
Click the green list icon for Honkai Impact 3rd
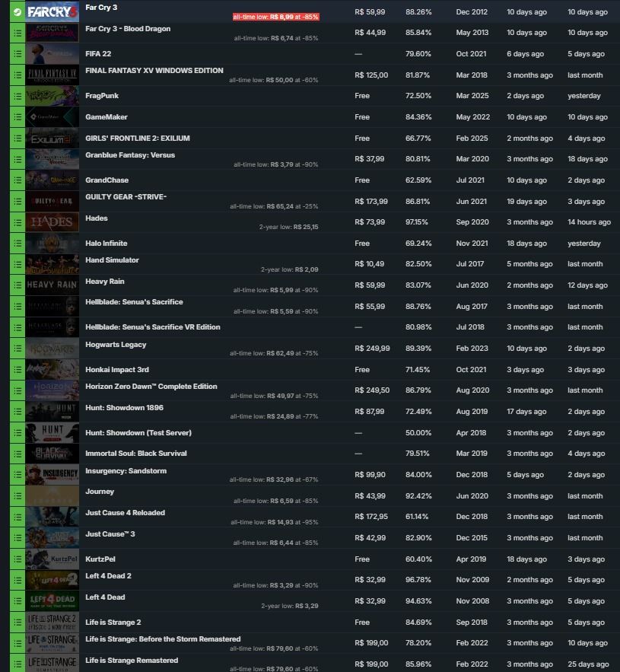[x=17, y=369]
